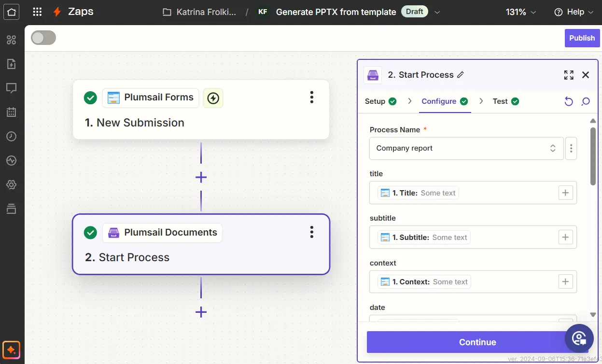The width and height of the screenshot is (602, 364).
Task: Open the calendar icon in sidebar
Action: coord(12,112)
